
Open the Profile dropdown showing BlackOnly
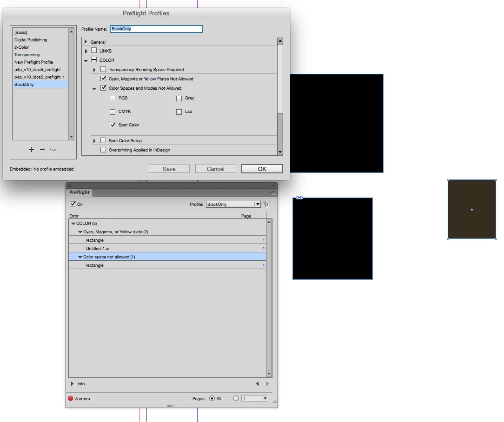(233, 204)
